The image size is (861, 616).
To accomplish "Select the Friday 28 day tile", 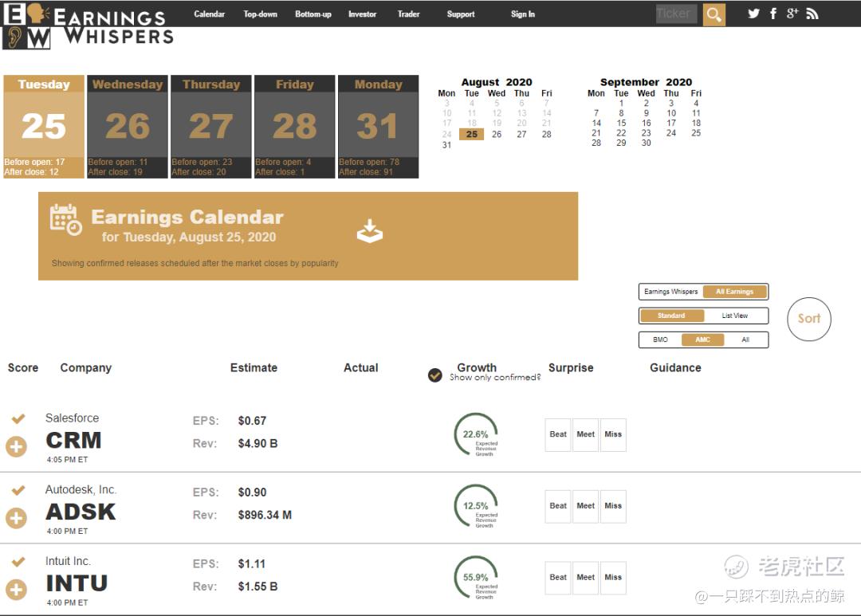I will [295, 126].
